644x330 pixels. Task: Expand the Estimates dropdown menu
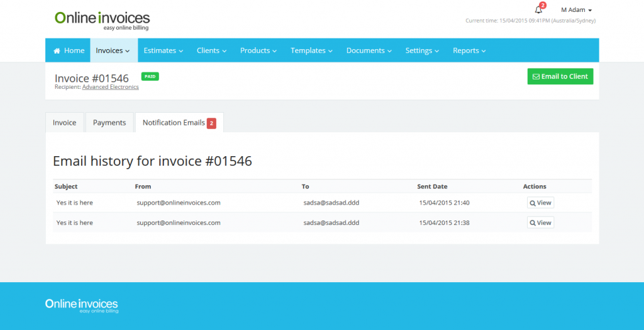pos(163,50)
